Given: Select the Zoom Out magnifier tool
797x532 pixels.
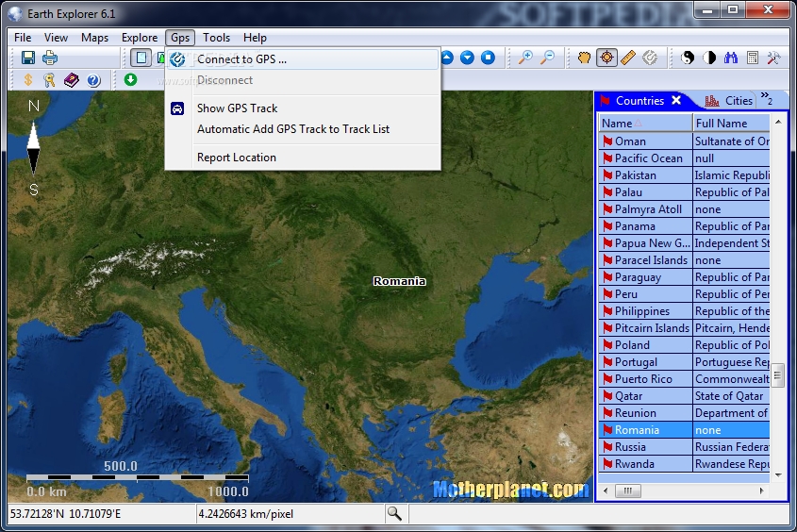Looking at the screenshot, I should tap(547, 58).
